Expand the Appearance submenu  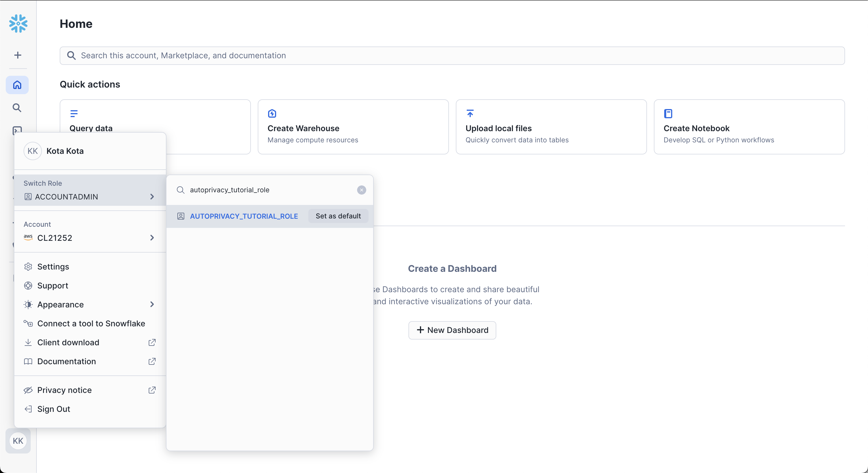90,304
